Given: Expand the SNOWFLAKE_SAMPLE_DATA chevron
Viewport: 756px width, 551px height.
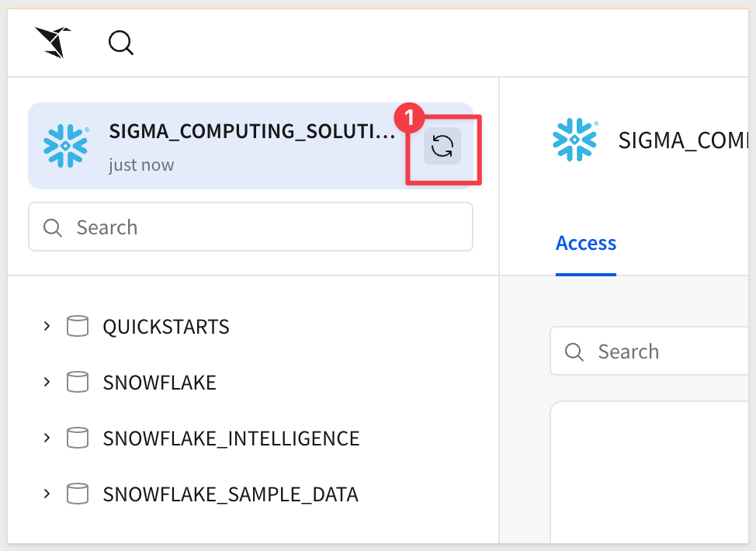Looking at the screenshot, I should tap(47, 494).
